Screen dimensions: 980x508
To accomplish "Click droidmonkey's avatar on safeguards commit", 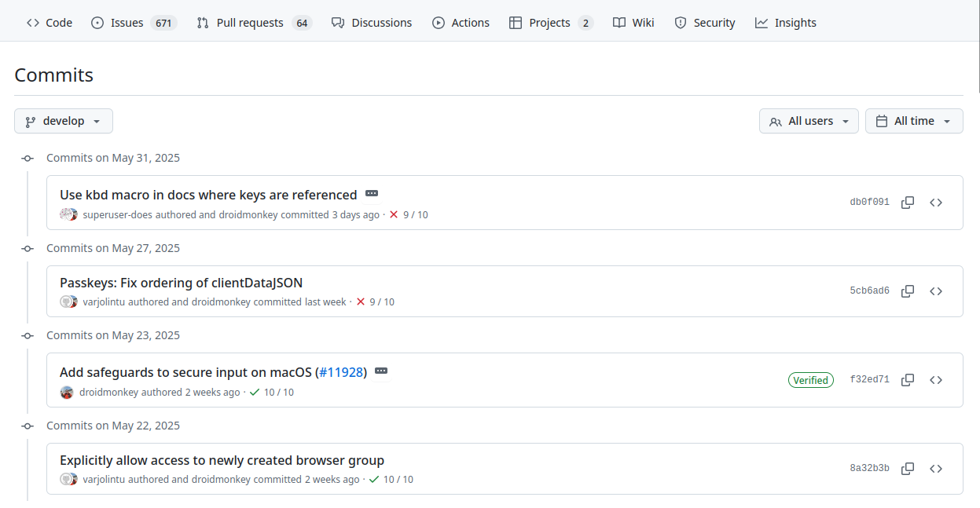I will coord(67,392).
